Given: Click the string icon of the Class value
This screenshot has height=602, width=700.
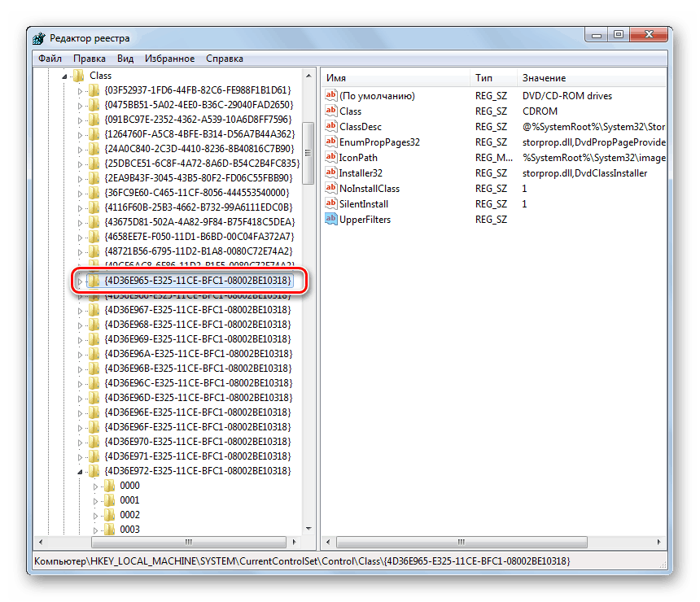Looking at the screenshot, I should pos(330,111).
